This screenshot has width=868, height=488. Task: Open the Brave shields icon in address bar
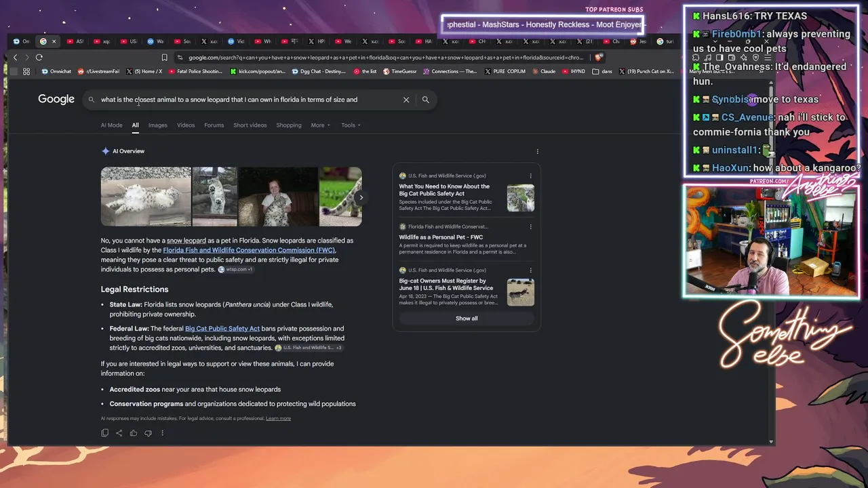(x=597, y=58)
